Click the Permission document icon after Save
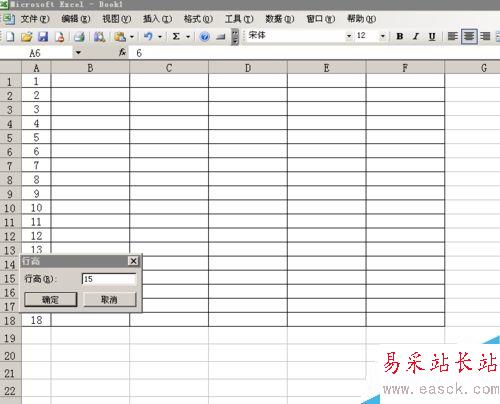The height and width of the screenshot is (404, 500). click(60, 36)
